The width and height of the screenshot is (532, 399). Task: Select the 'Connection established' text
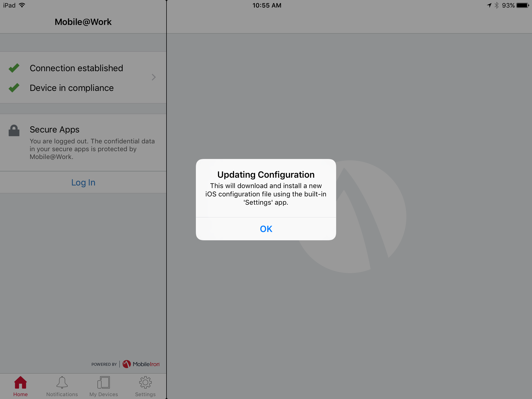click(76, 68)
